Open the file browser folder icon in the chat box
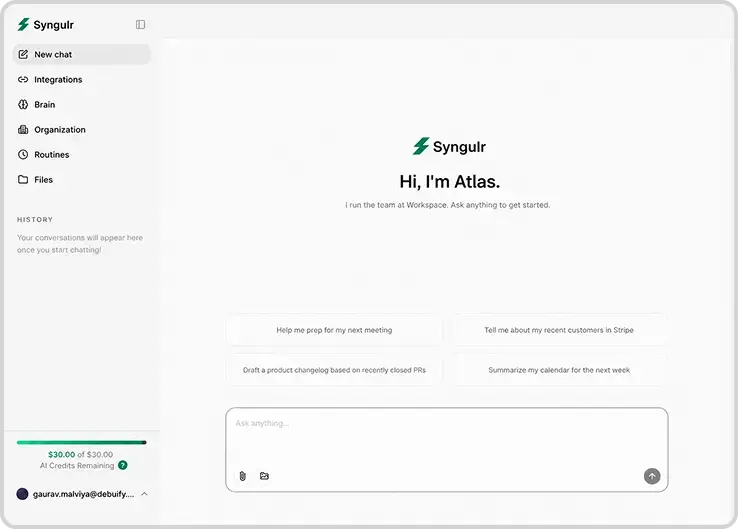This screenshot has height=529, width=738. pyautogui.click(x=265, y=476)
